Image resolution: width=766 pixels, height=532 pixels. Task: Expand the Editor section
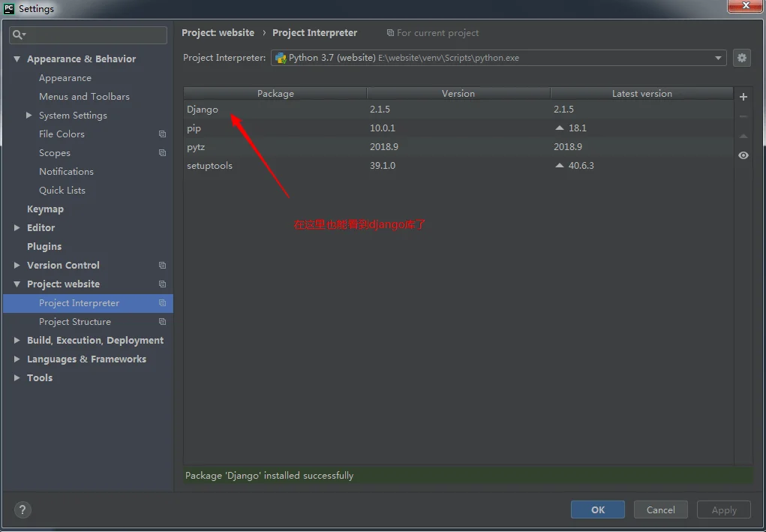point(17,227)
